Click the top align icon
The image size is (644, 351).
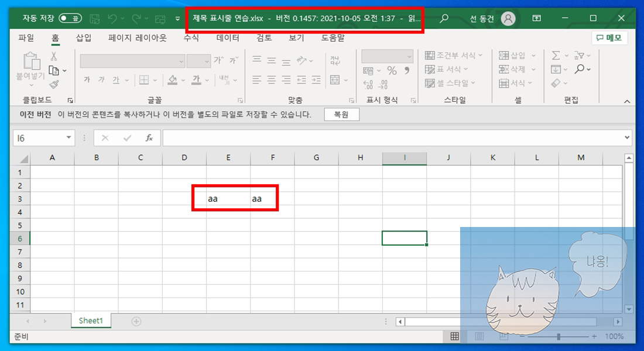pos(256,60)
